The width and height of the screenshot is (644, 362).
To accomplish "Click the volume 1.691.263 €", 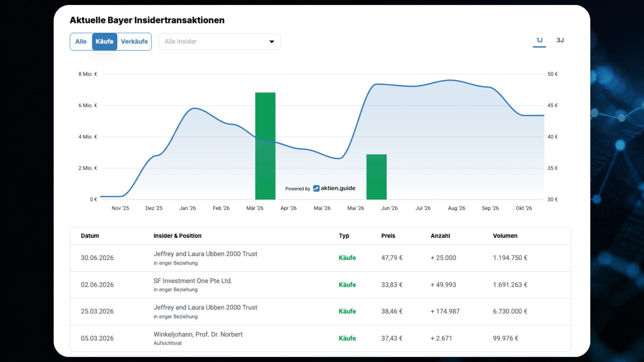I will (x=510, y=285).
